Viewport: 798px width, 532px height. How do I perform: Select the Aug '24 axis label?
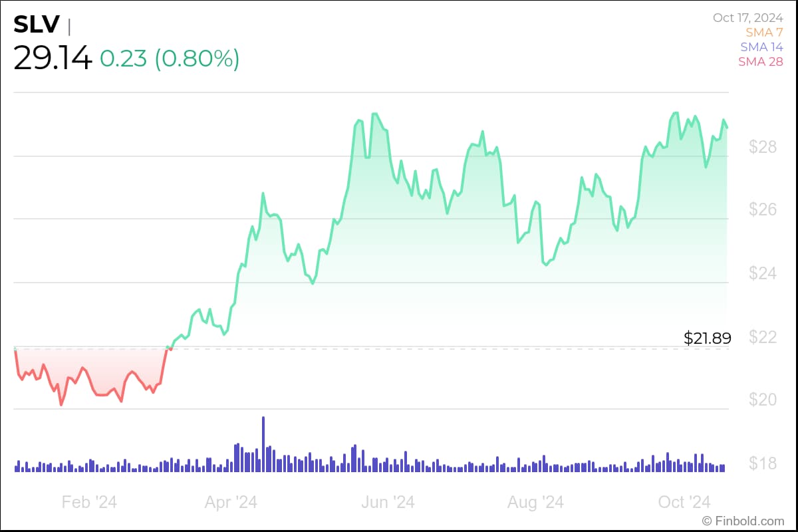pos(535,502)
